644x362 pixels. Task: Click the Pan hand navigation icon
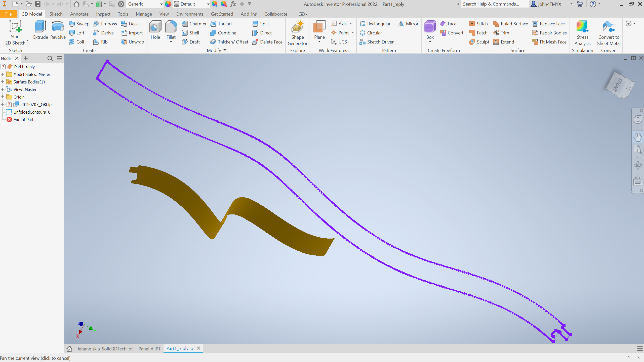click(638, 137)
